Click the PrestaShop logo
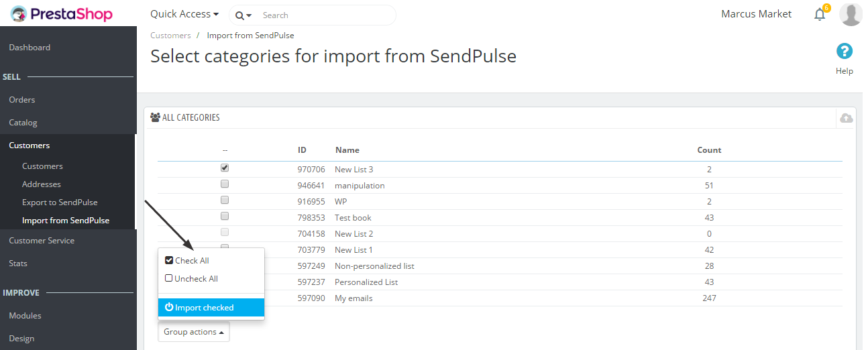The image size is (868, 350). [x=61, y=13]
